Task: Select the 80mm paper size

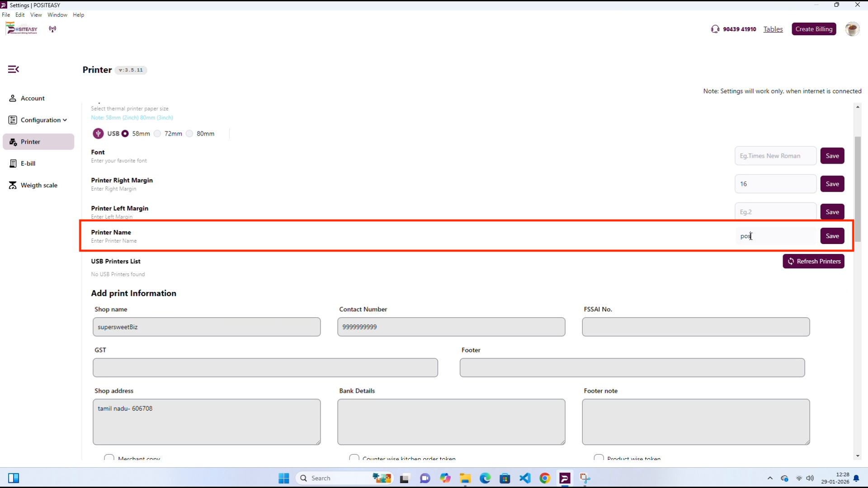Action: (189, 134)
